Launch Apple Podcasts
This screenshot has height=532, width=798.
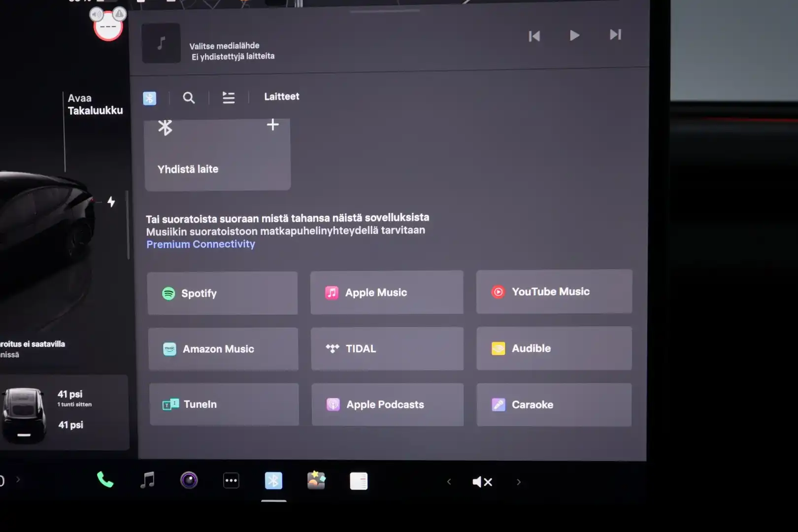tap(388, 404)
